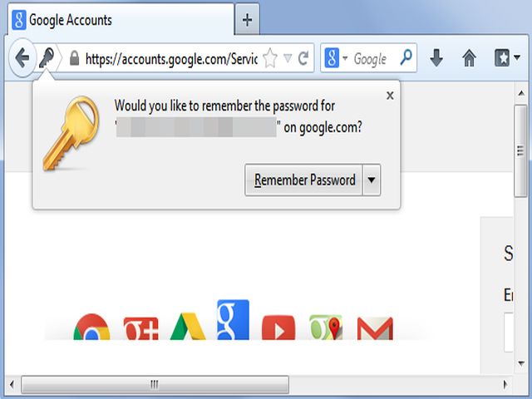Click the Remember Password button
This screenshot has width=532, height=399.
[x=303, y=180]
